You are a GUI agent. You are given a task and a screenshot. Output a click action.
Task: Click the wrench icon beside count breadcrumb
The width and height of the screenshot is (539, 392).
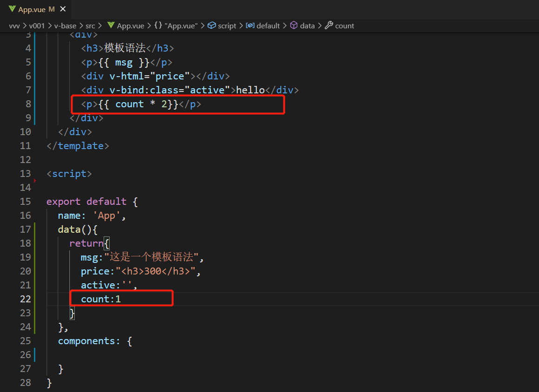pos(329,25)
